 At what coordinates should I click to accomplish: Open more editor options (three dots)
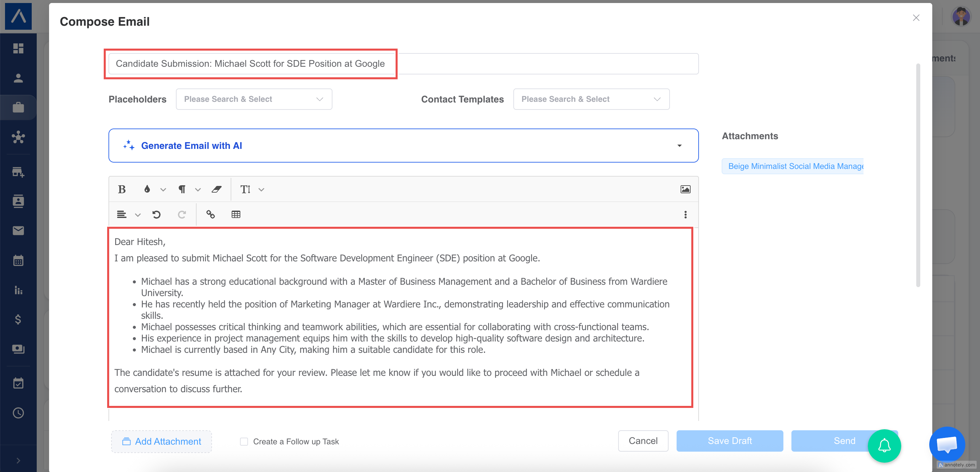coord(685,215)
